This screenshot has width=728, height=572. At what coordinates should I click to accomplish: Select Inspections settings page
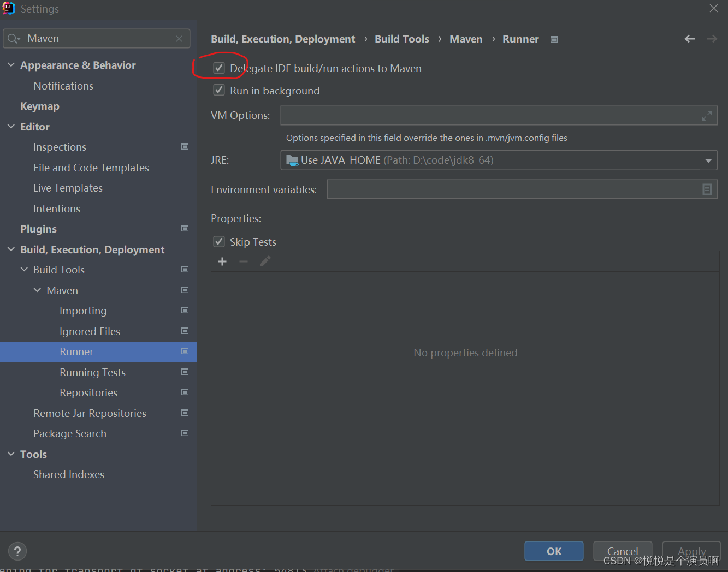60,147
